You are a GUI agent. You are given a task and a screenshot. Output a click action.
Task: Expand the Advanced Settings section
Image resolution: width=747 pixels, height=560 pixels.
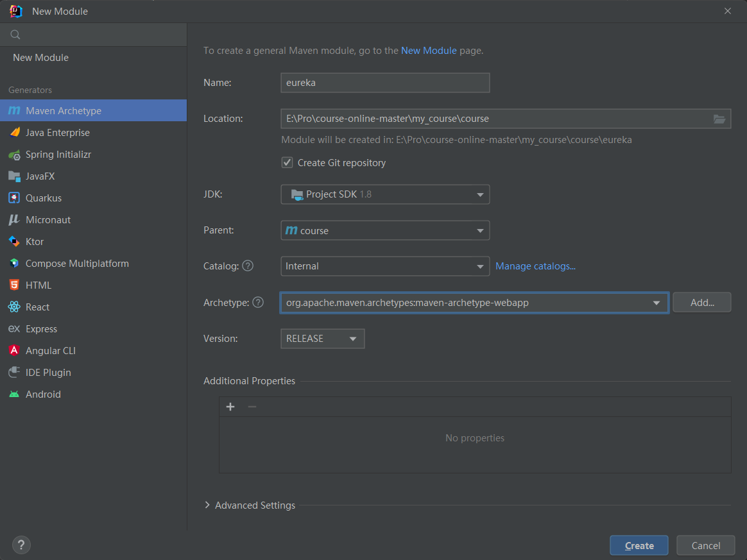[207, 505]
